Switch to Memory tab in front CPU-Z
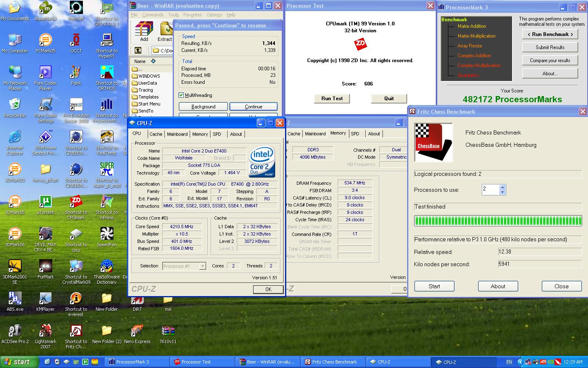This screenshot has width=588, height=368. [200, 134]
